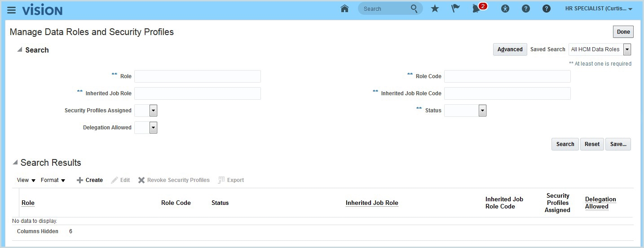Open notifications bell with 2 alerts
Screen dimensions: 644x248
pyautogui.click(x=476, y=9)
